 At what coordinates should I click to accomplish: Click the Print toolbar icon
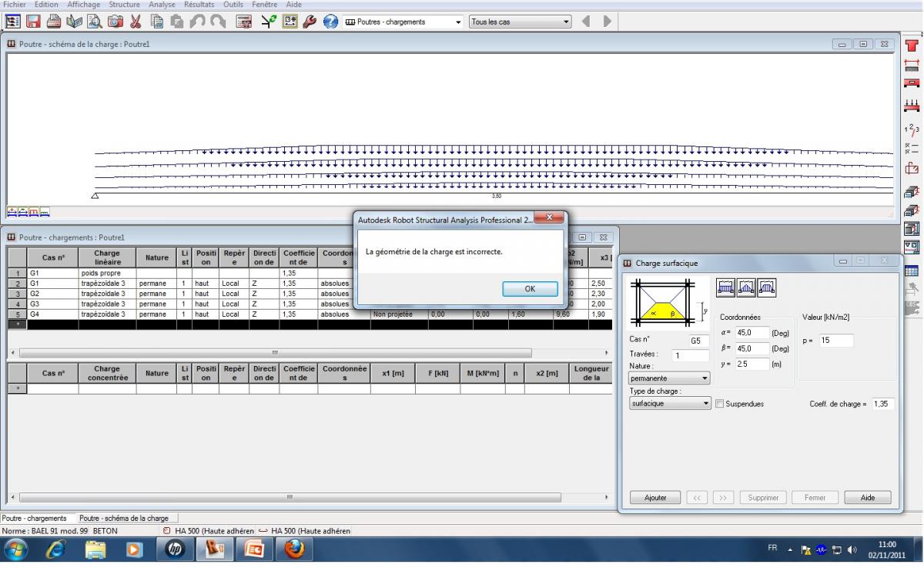tap(55, 22)
